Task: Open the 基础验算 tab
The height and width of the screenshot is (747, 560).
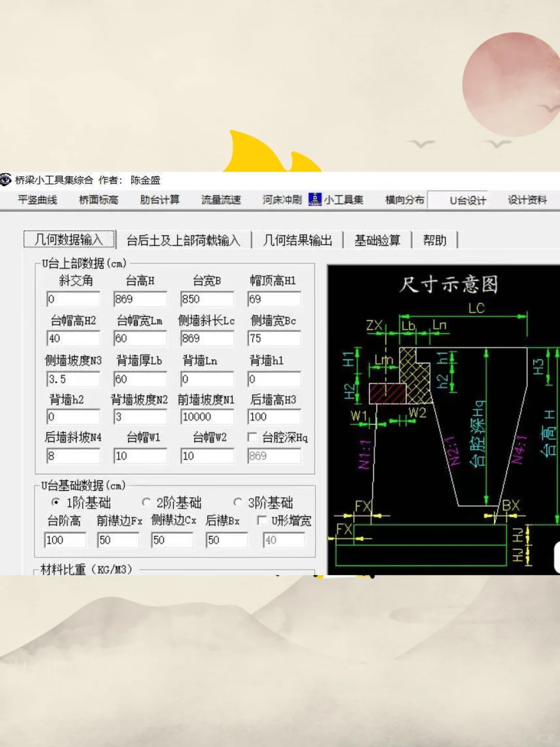Action: click(x=377, y=240)
